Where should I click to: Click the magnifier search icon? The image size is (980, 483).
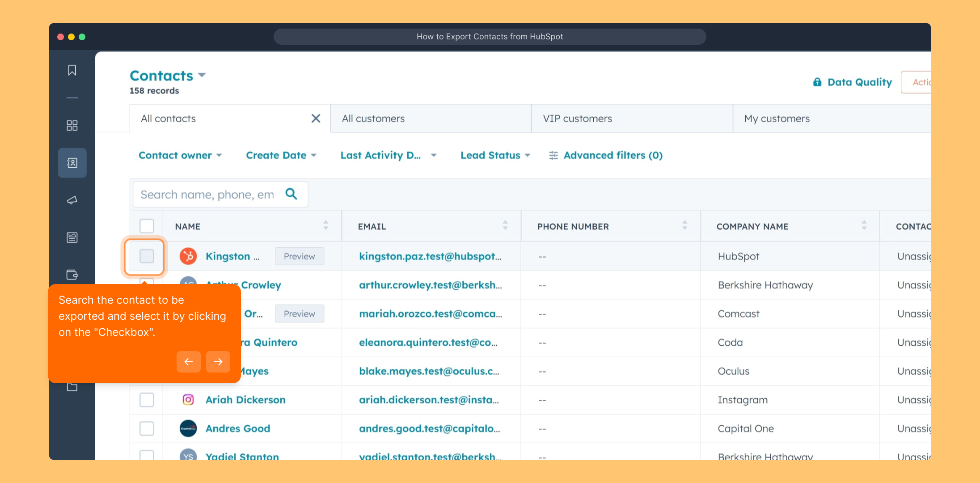[x=291, y=194]
